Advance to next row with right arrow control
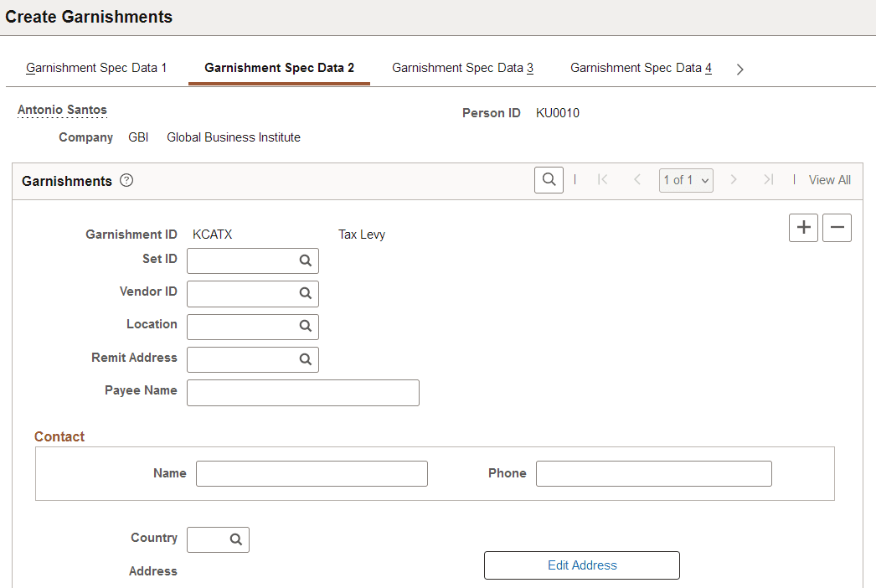 pos(733,179)
